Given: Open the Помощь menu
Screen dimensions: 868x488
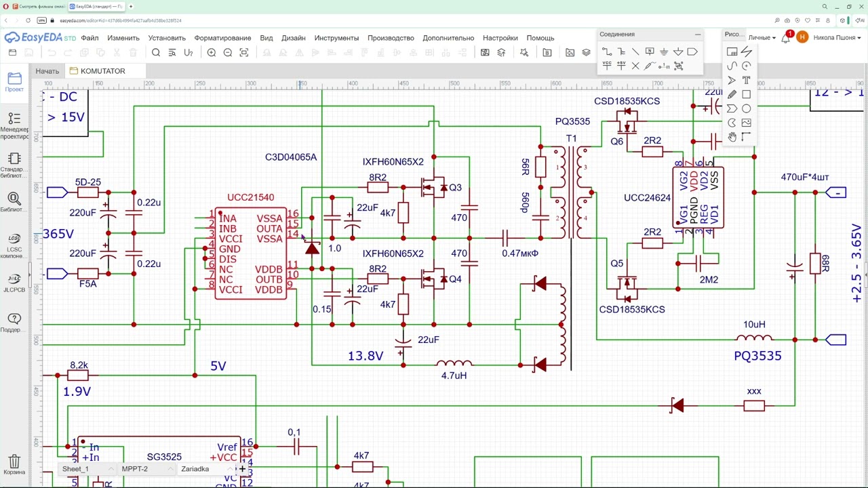Looking at the screenshot, I should [x=540, y=38].
